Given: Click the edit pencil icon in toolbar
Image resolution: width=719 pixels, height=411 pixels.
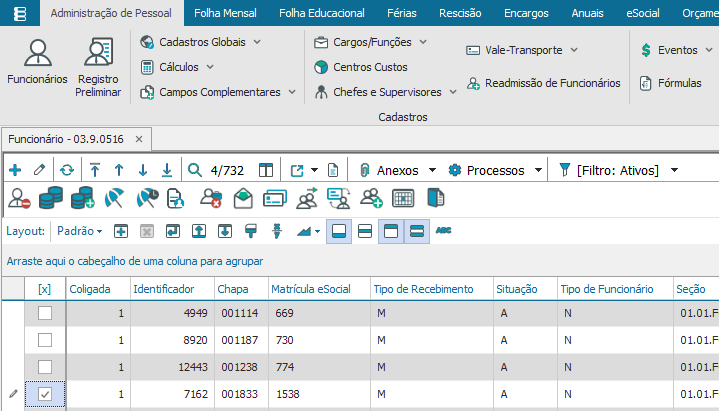Looking at the screenshot, I should coord(40,170).
